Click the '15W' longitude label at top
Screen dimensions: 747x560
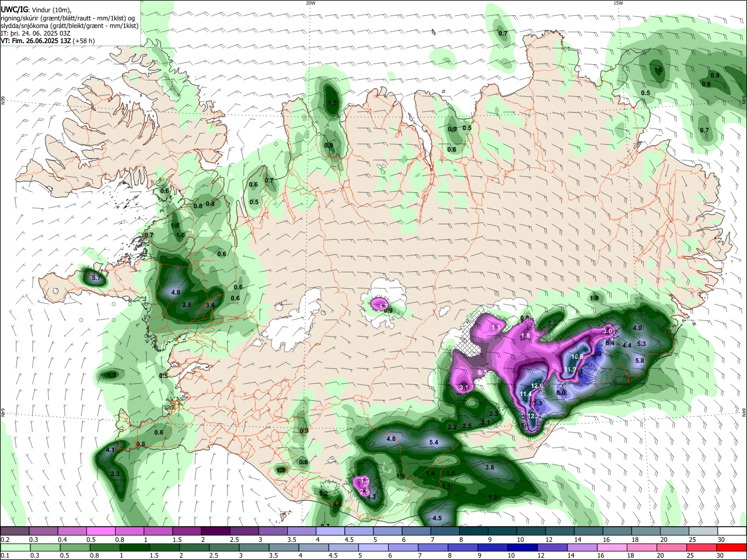click(618, 3)
